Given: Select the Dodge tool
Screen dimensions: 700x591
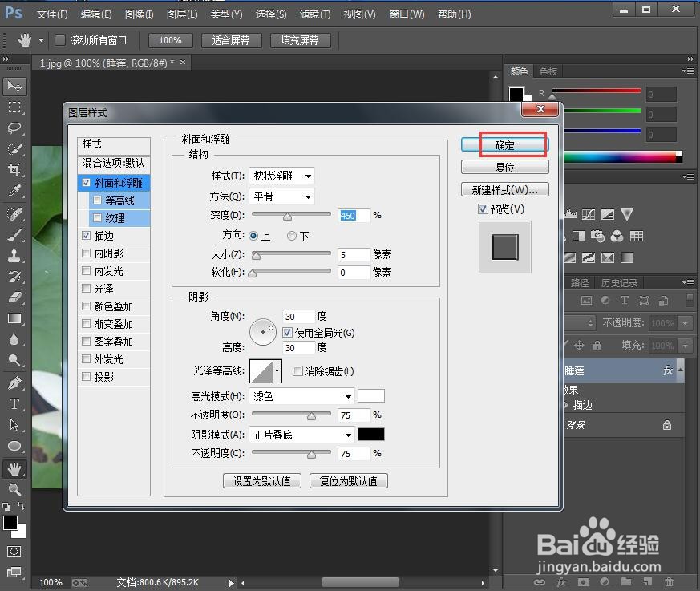Looking at the screenshot, I should 14,360.
